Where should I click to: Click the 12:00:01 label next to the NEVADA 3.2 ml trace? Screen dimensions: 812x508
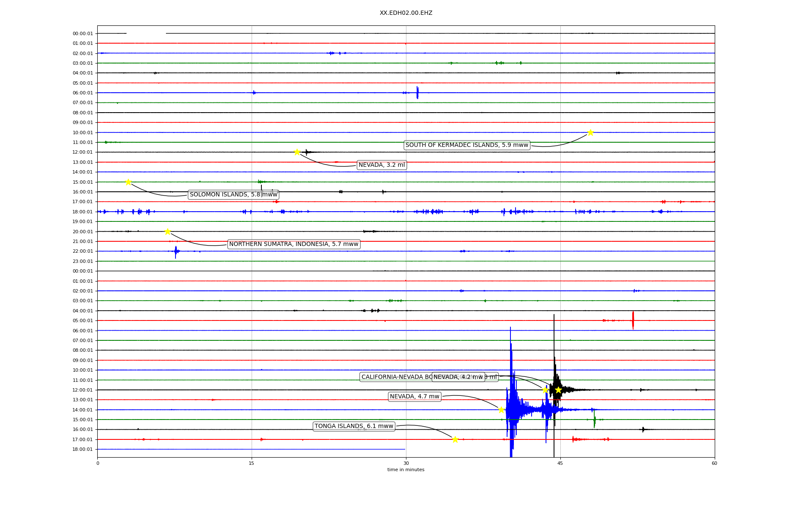[82, 152]
